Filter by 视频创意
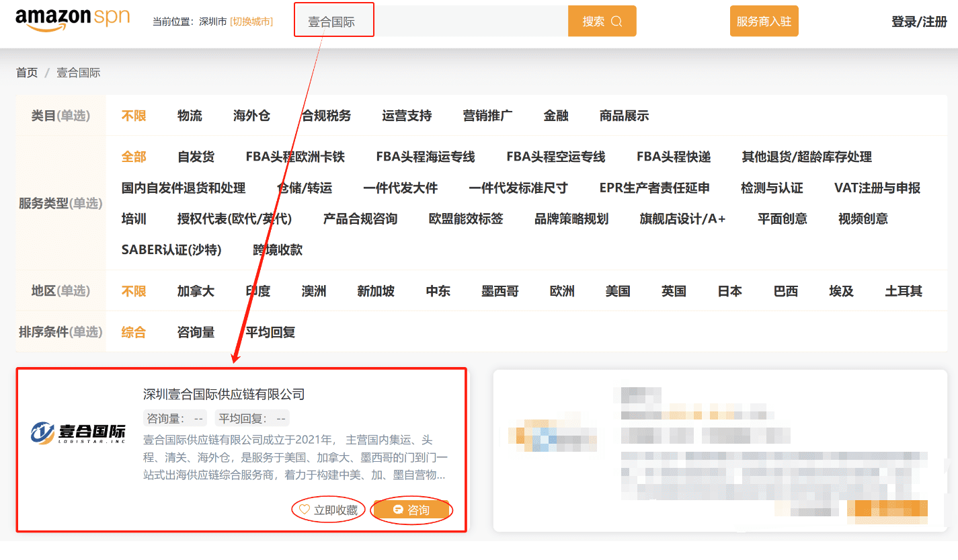Image resolution: width=958 pixels, height=560 pixels. (x=863, y=218)
